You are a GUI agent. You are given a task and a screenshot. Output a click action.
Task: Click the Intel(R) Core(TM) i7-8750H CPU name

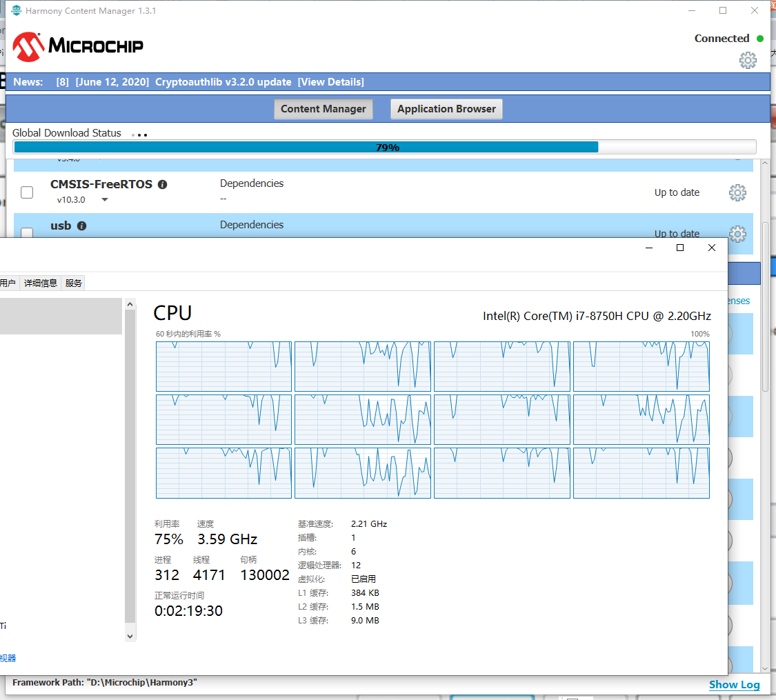tap(597, 316)
